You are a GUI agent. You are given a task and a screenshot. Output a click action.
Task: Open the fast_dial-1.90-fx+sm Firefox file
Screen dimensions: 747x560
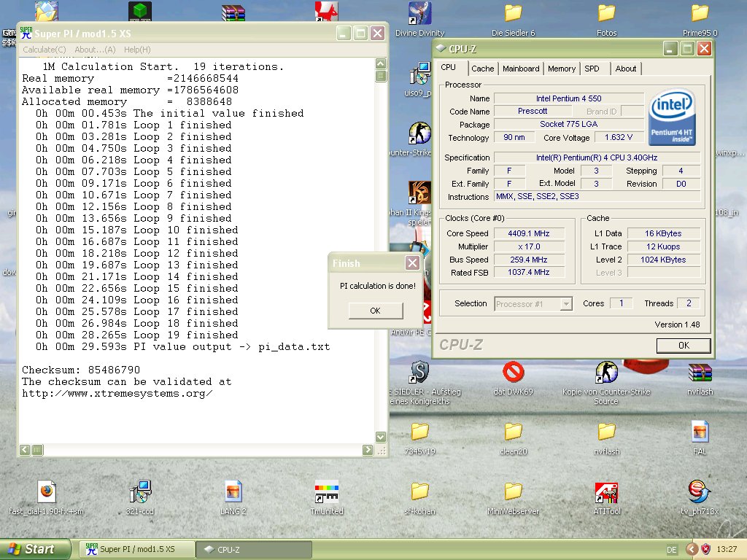[46, 492]
